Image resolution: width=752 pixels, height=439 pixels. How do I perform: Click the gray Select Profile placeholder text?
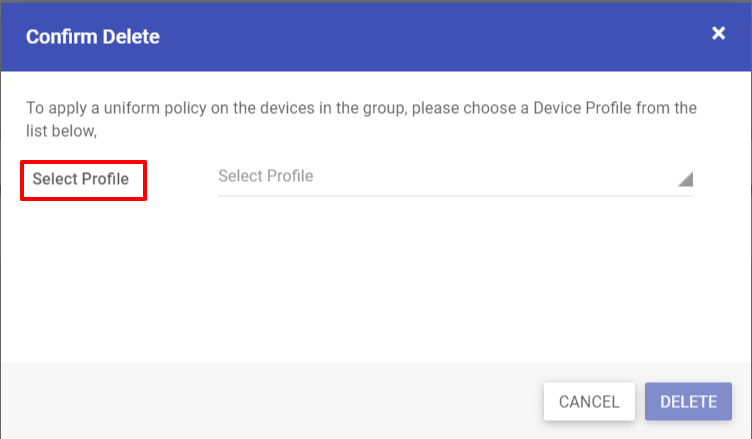click(266, 176)
